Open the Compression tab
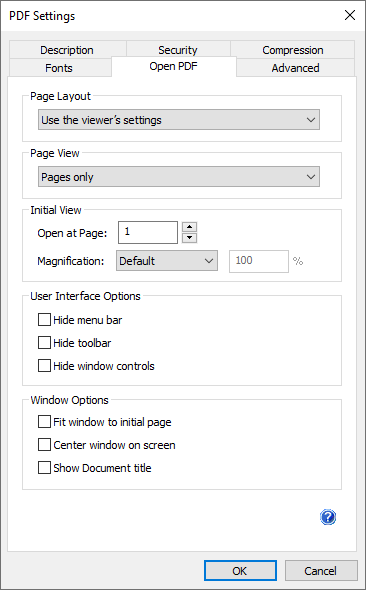Viewport: 366px width, 590px height. click(293, 50)
